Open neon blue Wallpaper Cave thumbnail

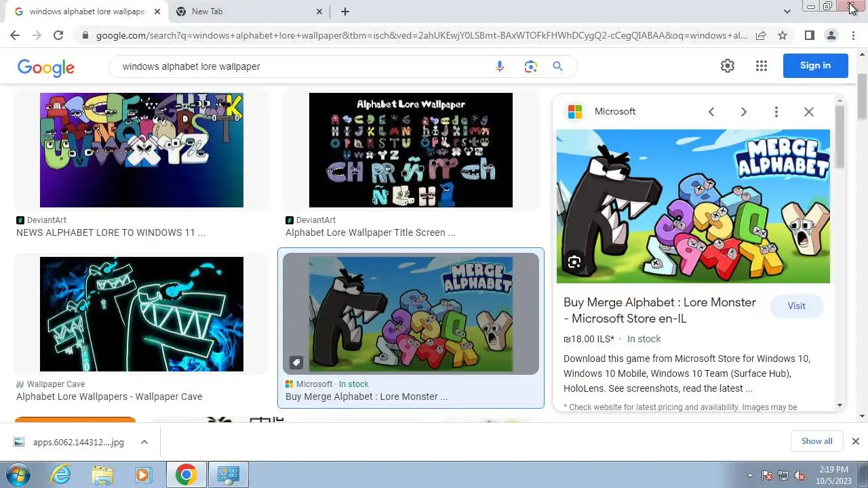[142, 314]
